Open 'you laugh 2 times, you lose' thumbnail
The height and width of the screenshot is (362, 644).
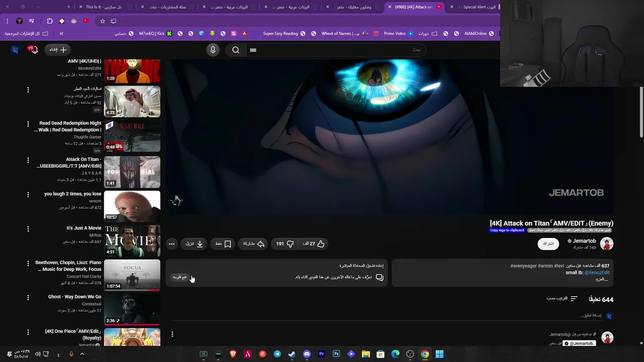click(x=132, y=206)
